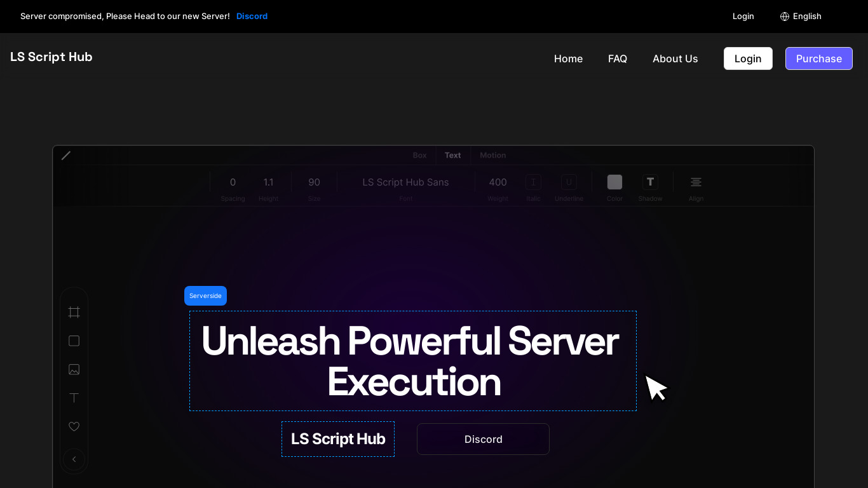Click the Discord button under headline

[x=483, y=439]
